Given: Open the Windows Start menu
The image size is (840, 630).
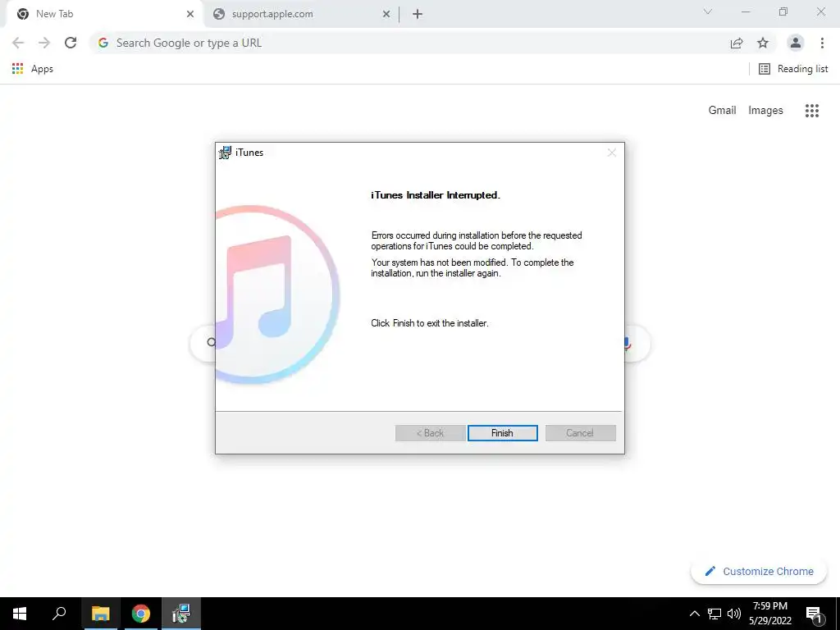Looking at the screenshot, I should point(20,614).
